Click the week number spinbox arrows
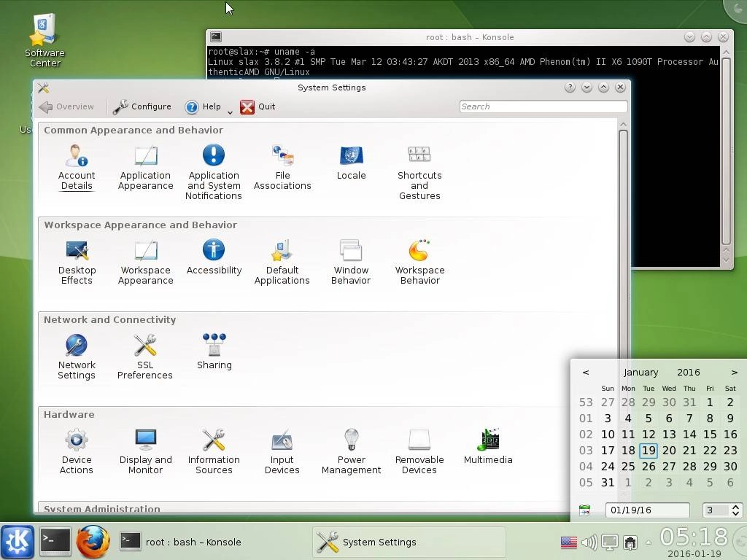The height and width of the screenshot is (560, 747). tap(735, 510)
